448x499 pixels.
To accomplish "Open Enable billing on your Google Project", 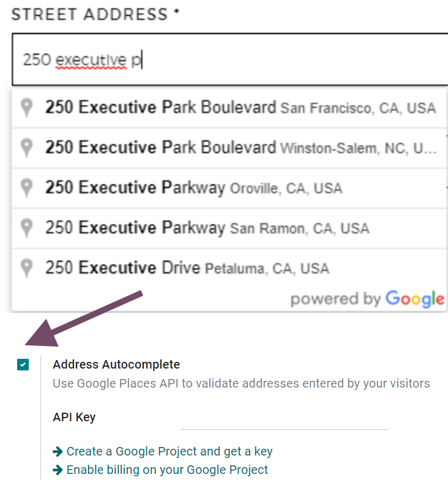I will click(x=167, y=470).
